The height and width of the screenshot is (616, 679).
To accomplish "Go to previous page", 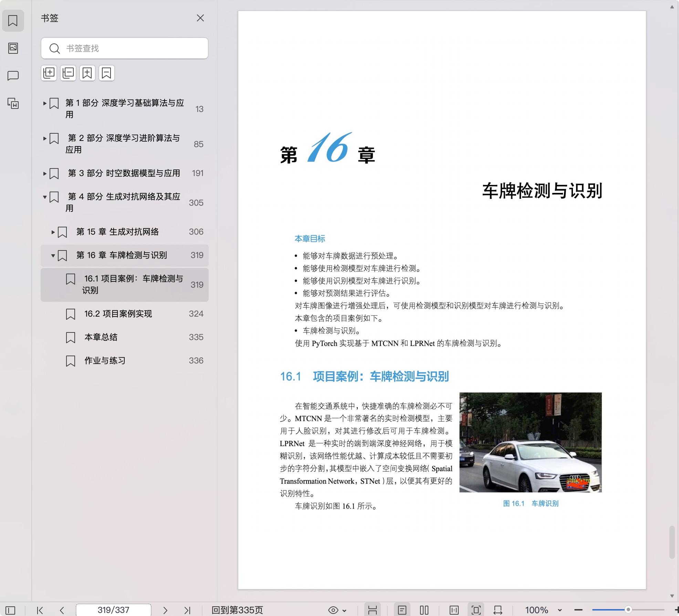I will pos(62,610).
